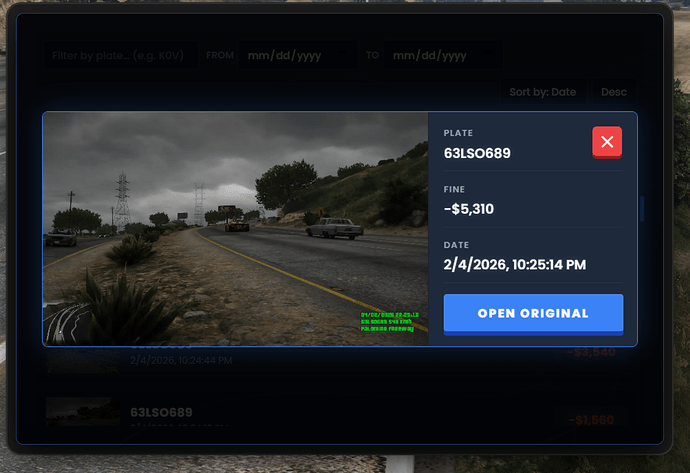Click the green timestamp overlay in photo
The image size is (690, 473).
tap(389, 322)
